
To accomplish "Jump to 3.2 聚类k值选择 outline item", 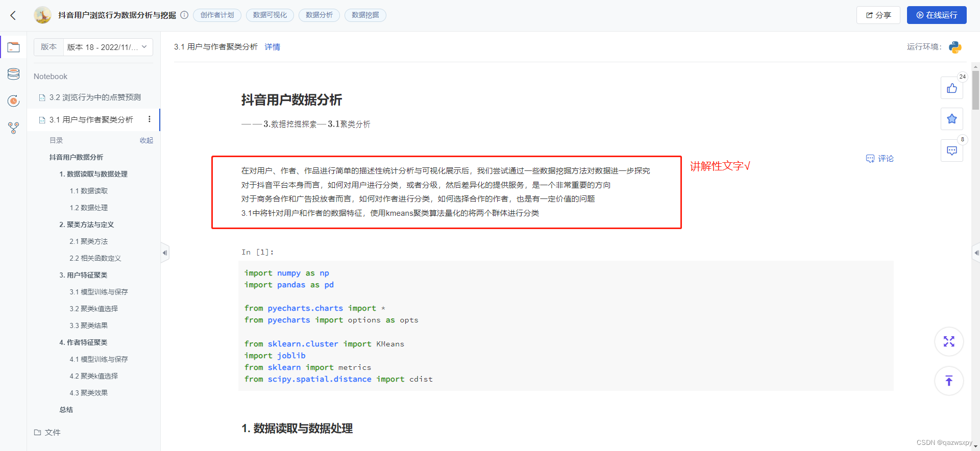I will tap(94, 309).
